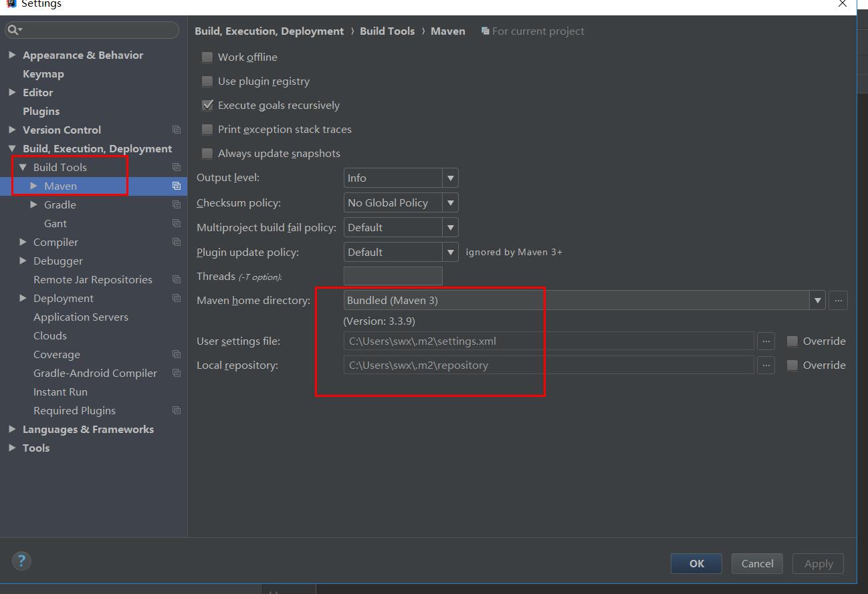Viewport: 868px width, 594px height.
Task: Click the project-level icon beside Deployment
Action: click(177, 298)
